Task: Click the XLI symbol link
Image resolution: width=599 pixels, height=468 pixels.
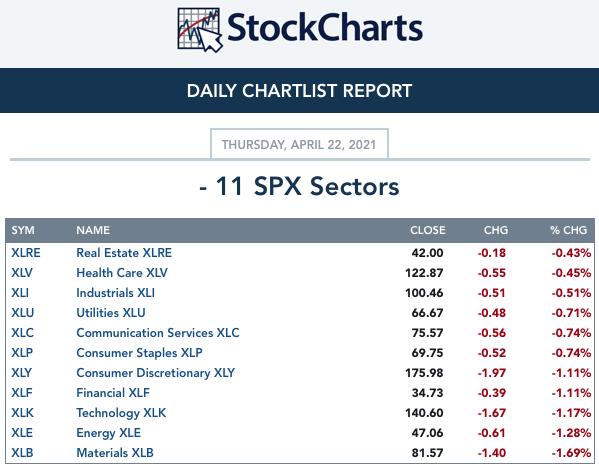Action: tap(20, 293)
